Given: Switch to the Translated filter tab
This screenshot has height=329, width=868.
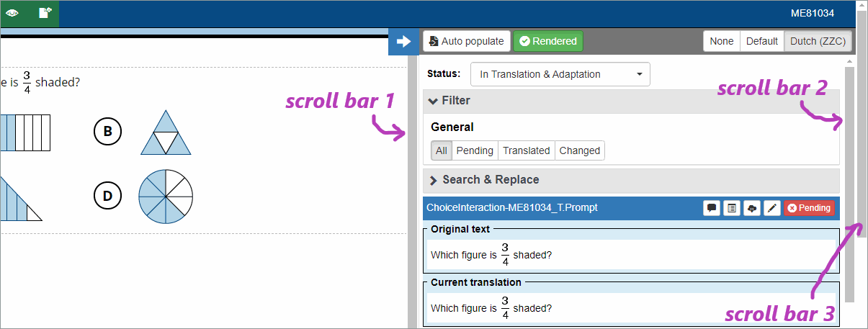Looking at the screenshot, I should click(x=527, y=150).
